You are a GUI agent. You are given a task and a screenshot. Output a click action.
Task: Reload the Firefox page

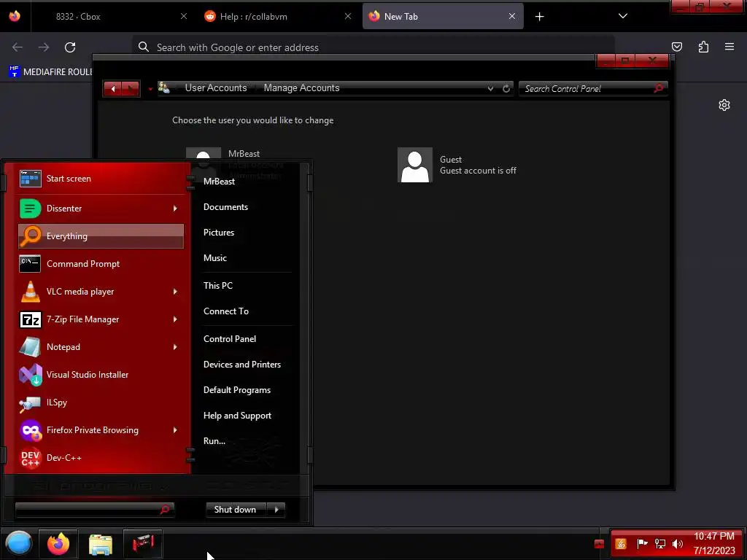point(70,47)
